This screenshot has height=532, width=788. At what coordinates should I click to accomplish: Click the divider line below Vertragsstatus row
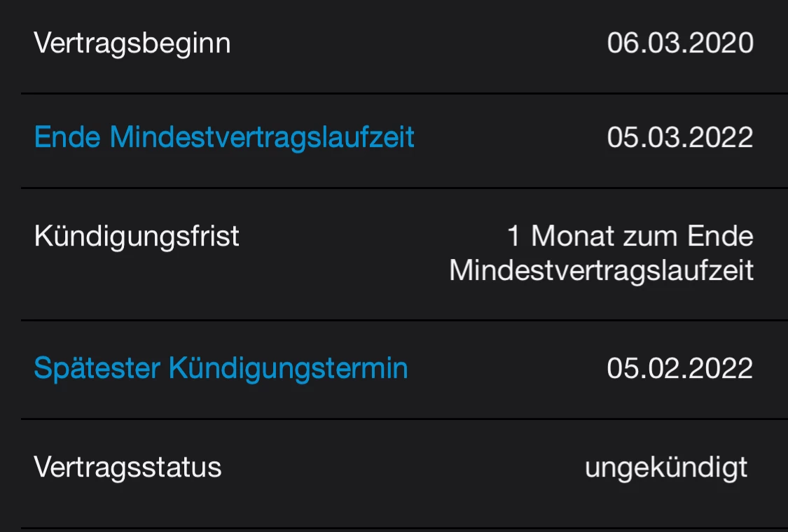pyautogui.click(x=405, y=528)
